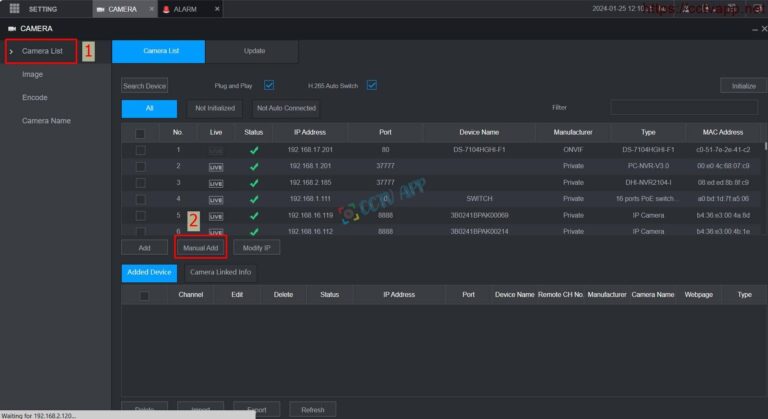Click green status checkmark of device 1
768x419 pixels.
point(253,150)
